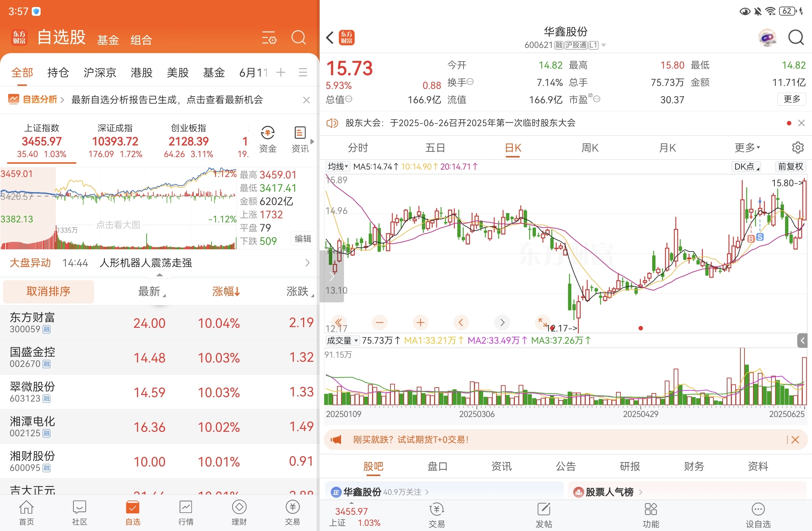Image resolution: width=812 pixels, height=531 pixels.
Task: Zoom in the K-line chart with plus
Action: pos(420,323)
